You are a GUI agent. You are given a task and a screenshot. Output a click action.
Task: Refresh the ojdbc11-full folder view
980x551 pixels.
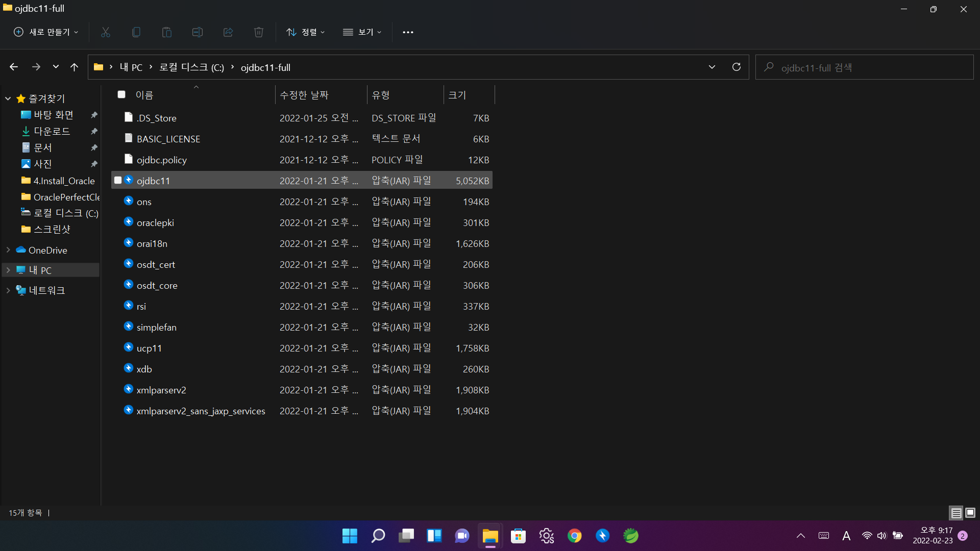coord(737,67)
